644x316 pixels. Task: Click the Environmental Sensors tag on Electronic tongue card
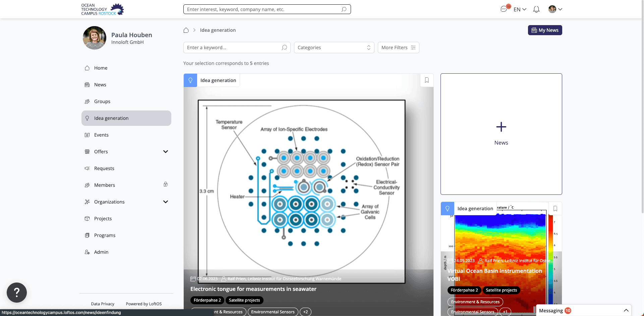(x=273, y=312)
